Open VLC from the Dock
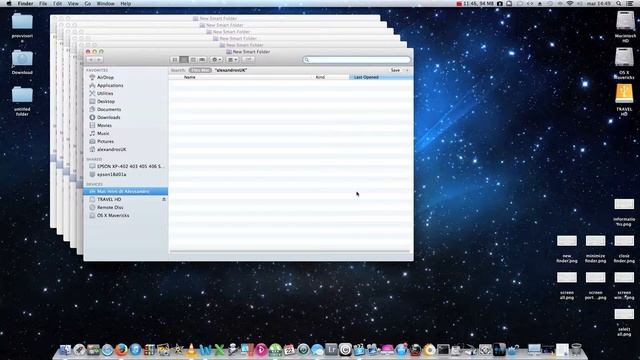Viewport: 640px width, 360px height. (191, 350)
